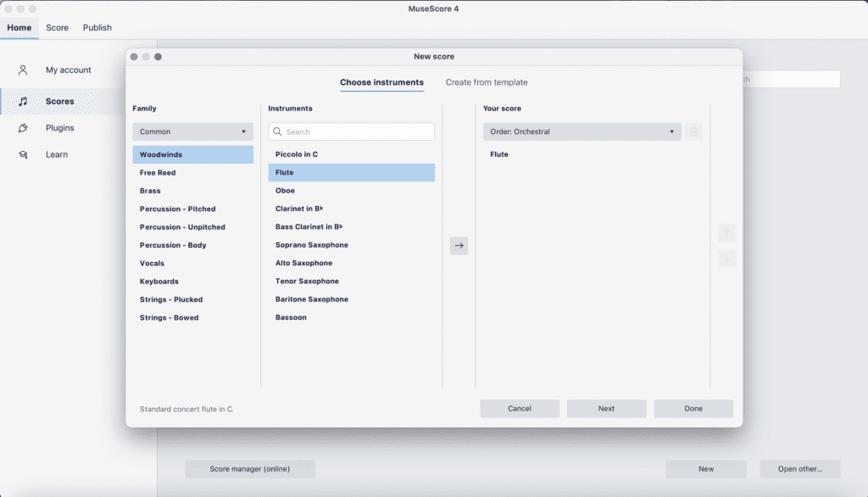
Task: Open the Common family dropdown
Action: coord(192,131)
